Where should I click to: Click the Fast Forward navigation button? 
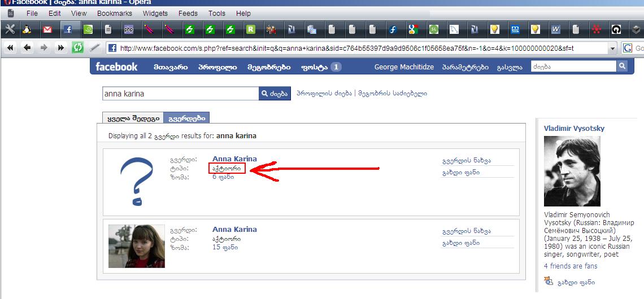pyautogui.click(x=61, y=48)
